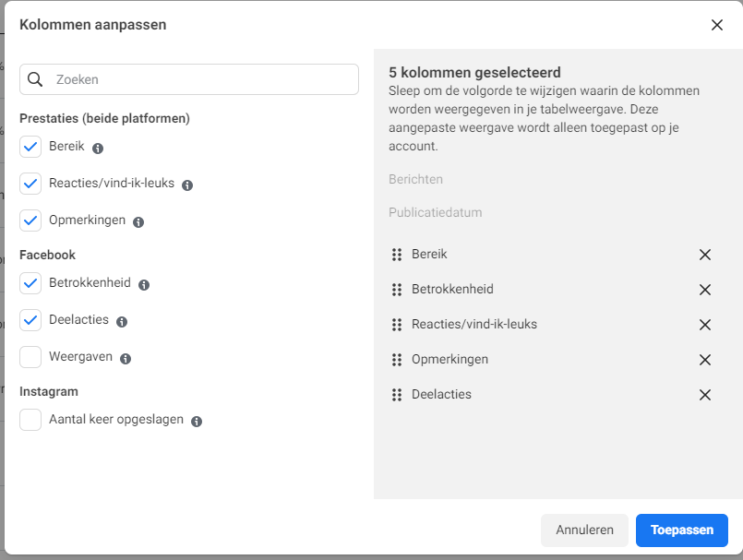Click info icon beside Opmerkingen
The width and height of the screenshot is (743, 560).
pos(138,222)
